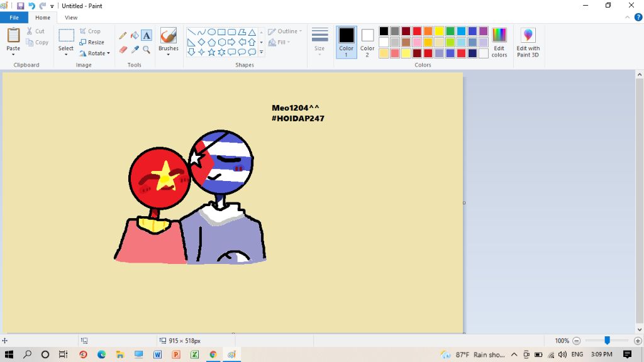Select the Fill with color bucket tool
Screen dimensions: 644x362
(x=135, y=36)
